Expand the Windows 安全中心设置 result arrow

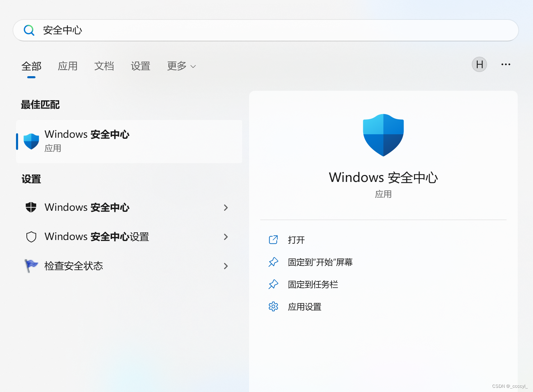point(226,237)
